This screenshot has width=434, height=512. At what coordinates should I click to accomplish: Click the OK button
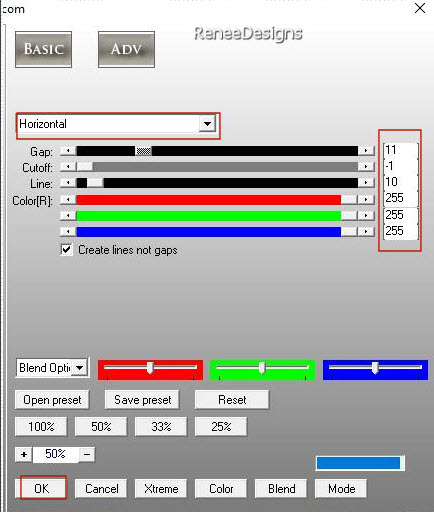coord(42,489)
